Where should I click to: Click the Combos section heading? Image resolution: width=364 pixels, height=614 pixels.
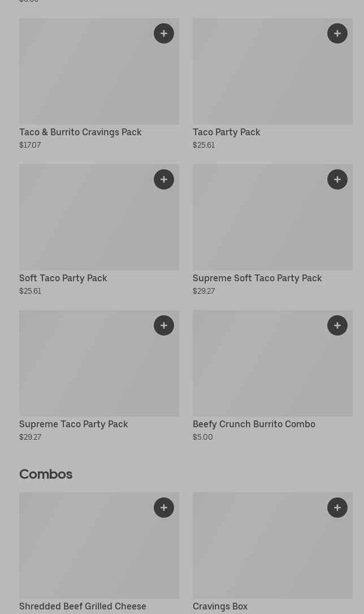[46, 474]
